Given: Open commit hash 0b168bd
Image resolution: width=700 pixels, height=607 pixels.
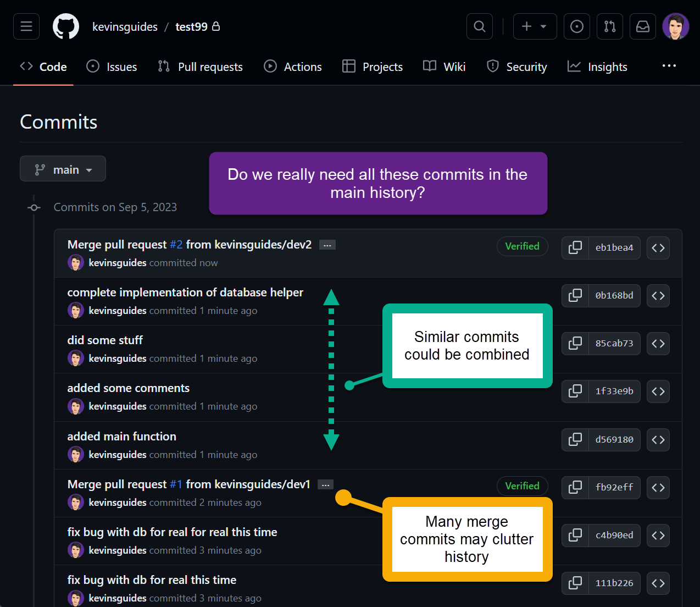Looking at the screenshot, I should click(614, 296).
